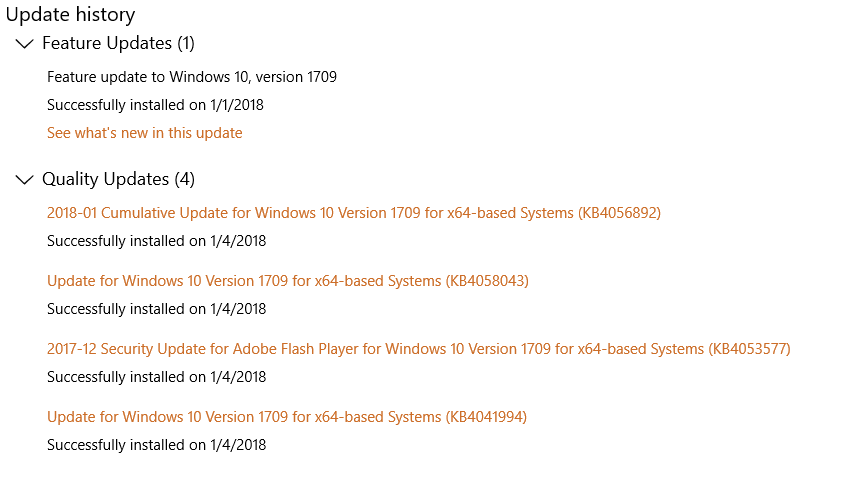Open the 2018-01 Cumulative Update KB4056892 link

click(x=353, y=213)
